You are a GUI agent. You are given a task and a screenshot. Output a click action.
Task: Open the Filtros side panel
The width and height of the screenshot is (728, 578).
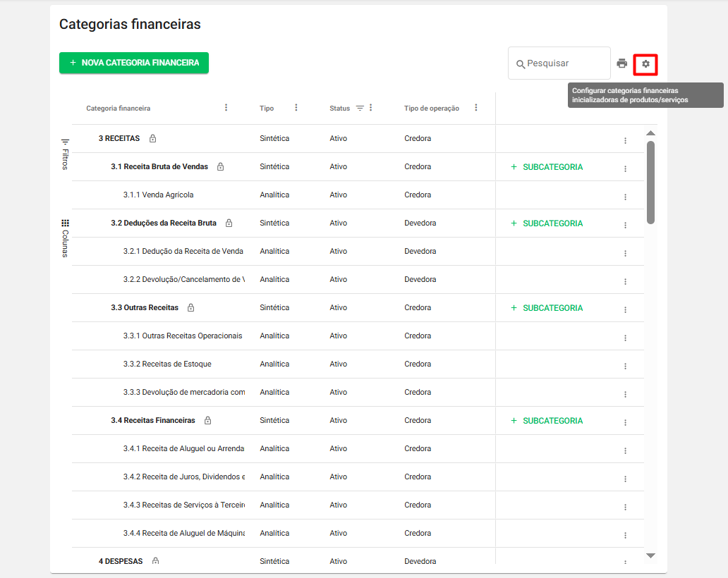(x=65, y=154)
